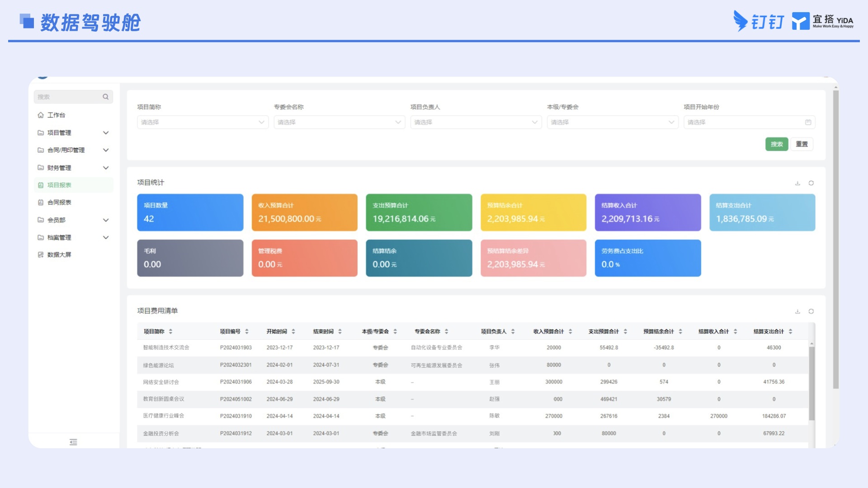
Task: Click the light blue 结算支出合计 card
Action: click(762, 212)
